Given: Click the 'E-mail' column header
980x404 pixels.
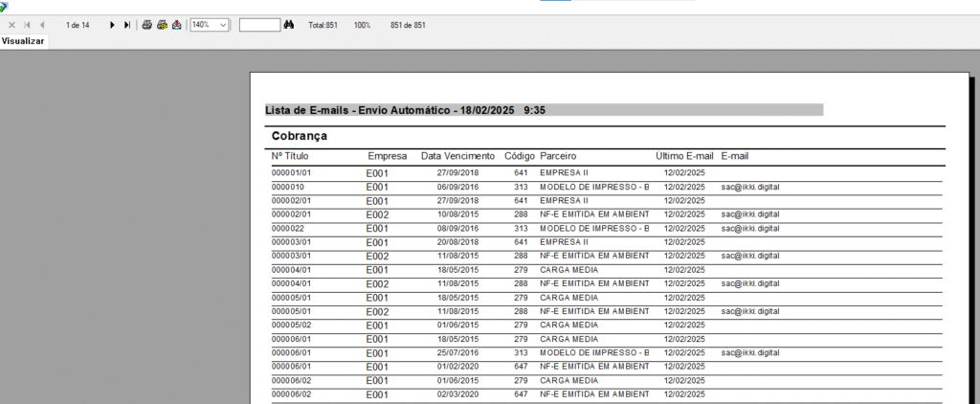Looking at the screenshot, I should (x=735, y=156).
